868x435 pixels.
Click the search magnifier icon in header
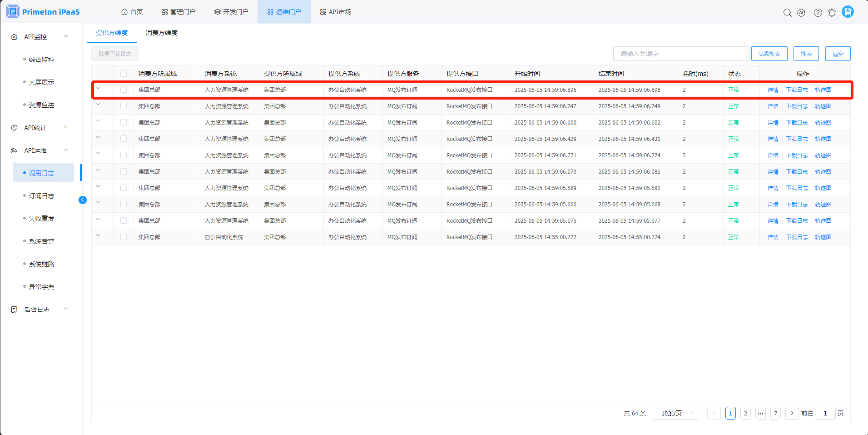787,13
